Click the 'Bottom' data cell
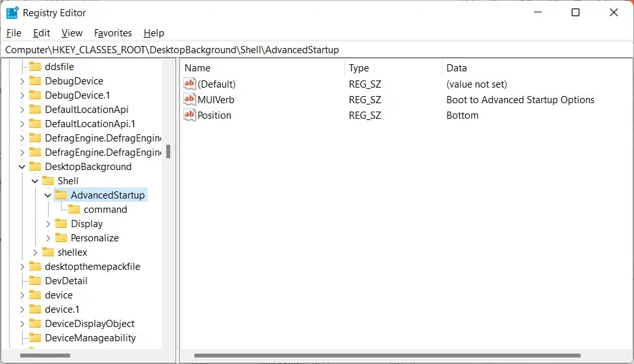The width and height of the screenshot is (634, 364). coord(462,115)
